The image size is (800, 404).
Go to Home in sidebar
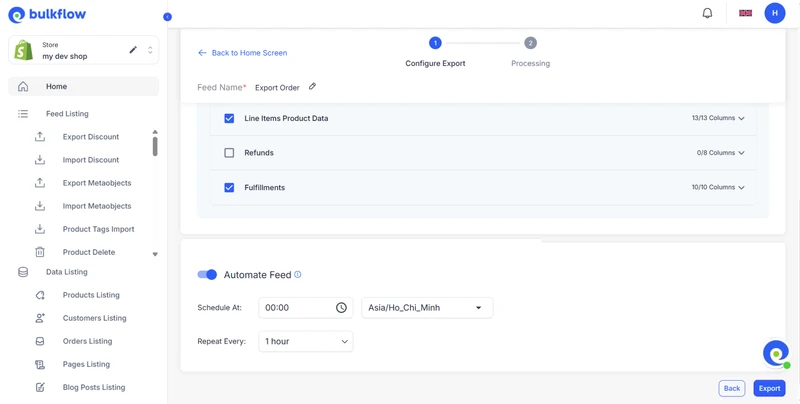click(x=84, y=86)
